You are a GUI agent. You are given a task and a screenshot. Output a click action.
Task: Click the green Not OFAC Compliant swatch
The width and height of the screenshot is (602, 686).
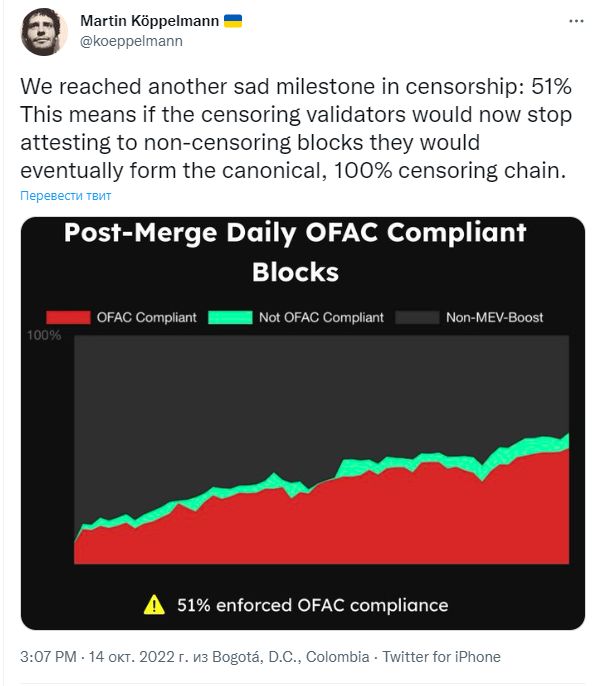(x=230, y=318)
